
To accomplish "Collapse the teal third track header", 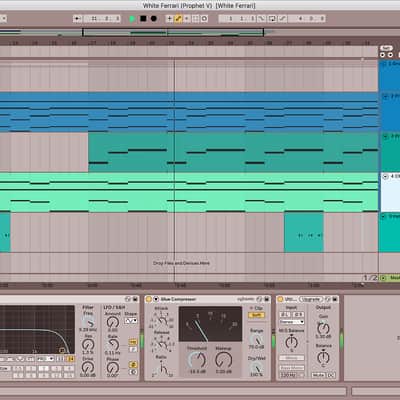I will (x=385, y=136).
